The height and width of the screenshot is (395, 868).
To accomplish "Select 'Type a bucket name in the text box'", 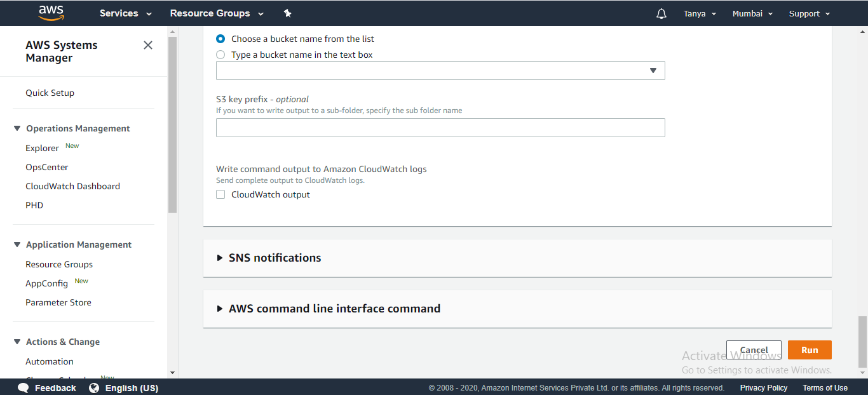I will coord(220,55).
